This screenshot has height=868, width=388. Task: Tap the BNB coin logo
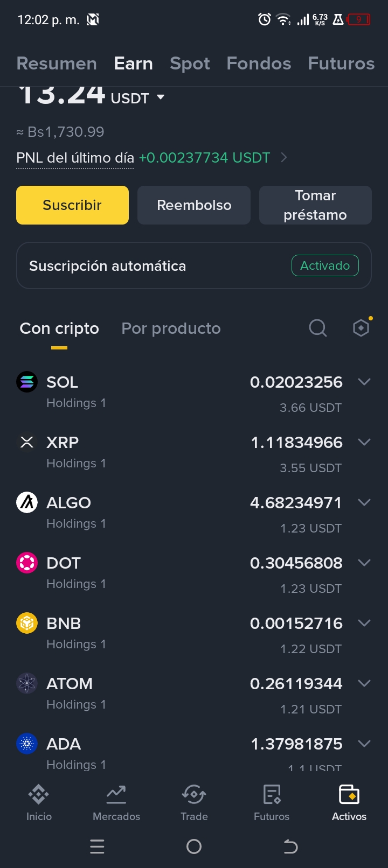point(27,623)
